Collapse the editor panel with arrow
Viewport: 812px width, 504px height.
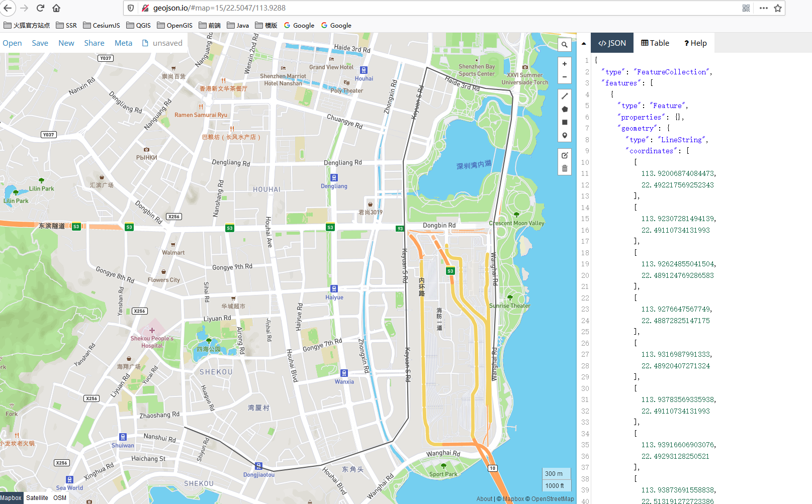coord(584,44)
